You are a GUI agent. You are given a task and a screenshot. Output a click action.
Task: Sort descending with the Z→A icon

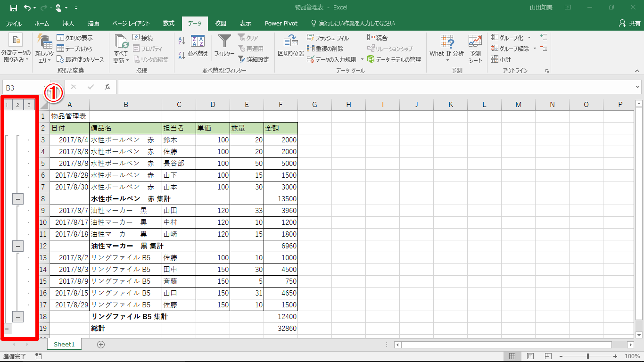182,55
